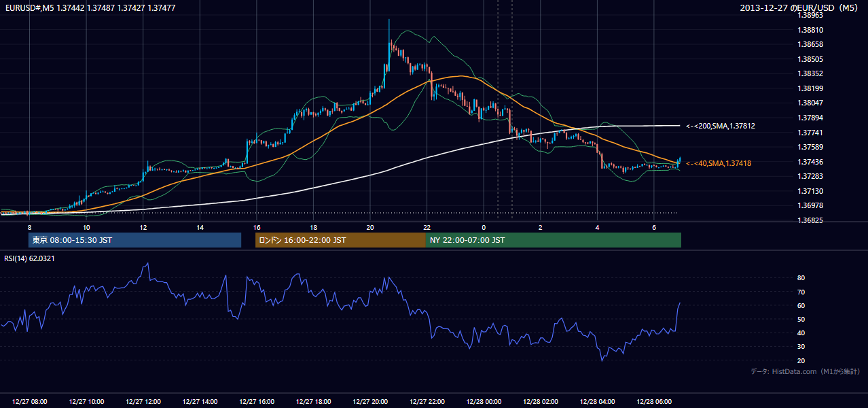Select the 200 SMA 1.37812 label

[721, 126]
